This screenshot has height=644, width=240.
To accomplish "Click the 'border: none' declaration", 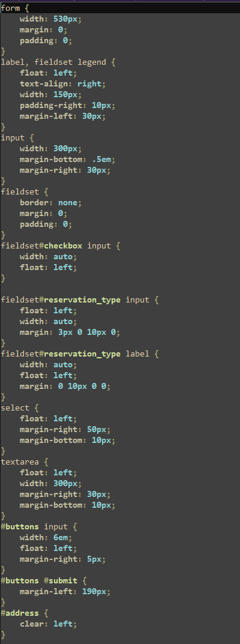I will (x=51, y=203).
